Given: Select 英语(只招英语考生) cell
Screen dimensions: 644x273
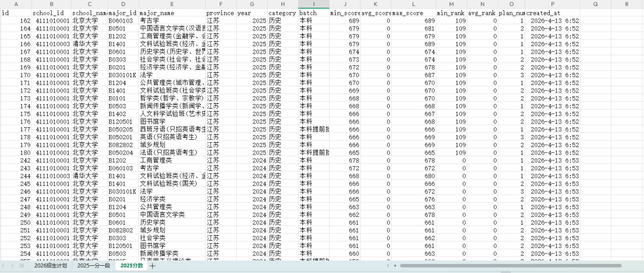Looking at the screenshot, I should coord(172,137).
